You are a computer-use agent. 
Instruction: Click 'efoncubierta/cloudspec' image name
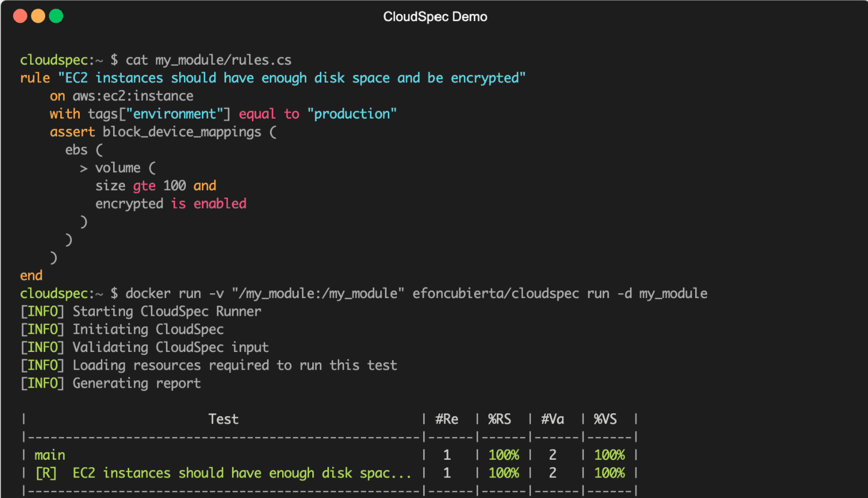point(496,293)
